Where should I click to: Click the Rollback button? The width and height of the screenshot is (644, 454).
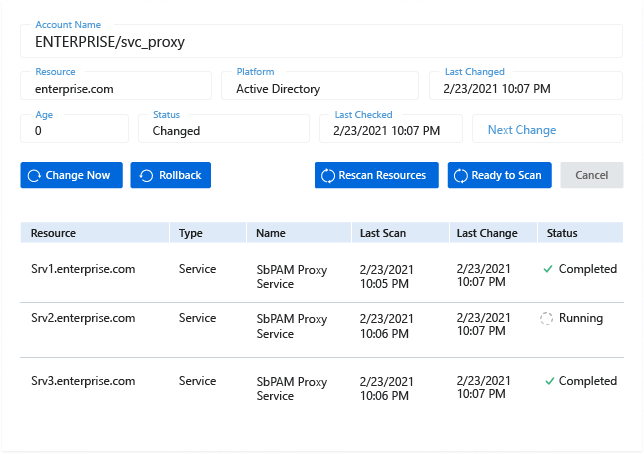point(170,175)
